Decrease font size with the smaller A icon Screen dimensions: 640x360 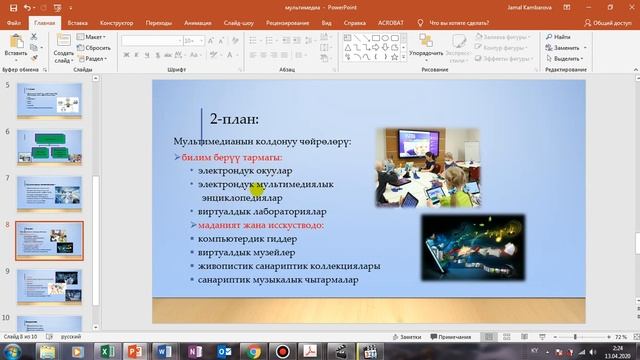pos(221,41)
